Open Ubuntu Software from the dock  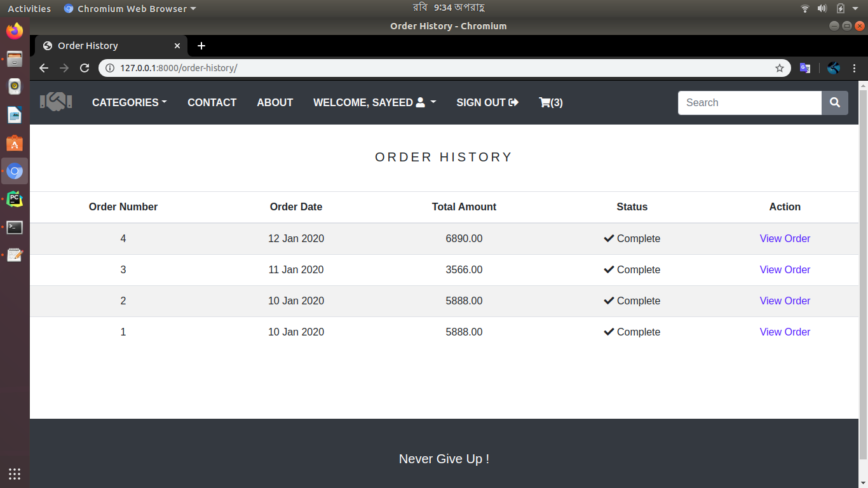15,144
